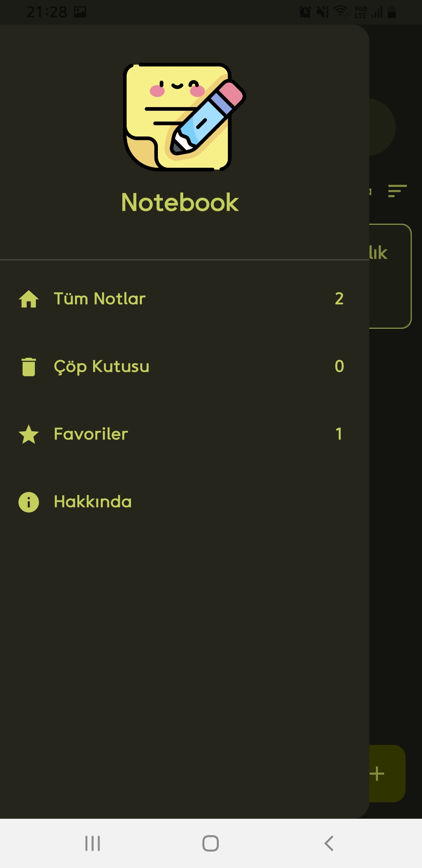Go to the Favoriler section
422x868 pixels.
tap(91, 434)
